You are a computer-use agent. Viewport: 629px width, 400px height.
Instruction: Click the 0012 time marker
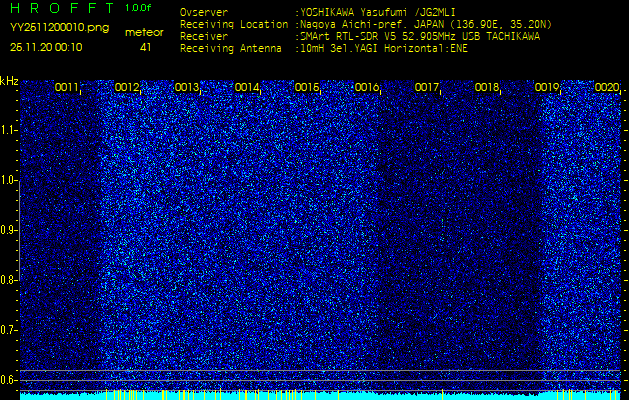coord(127,87)
